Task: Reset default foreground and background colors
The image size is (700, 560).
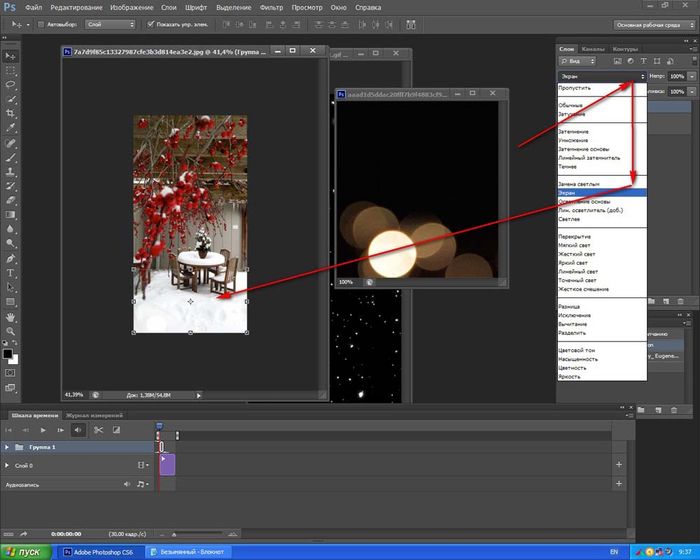Action: click(x=5, y=343)
